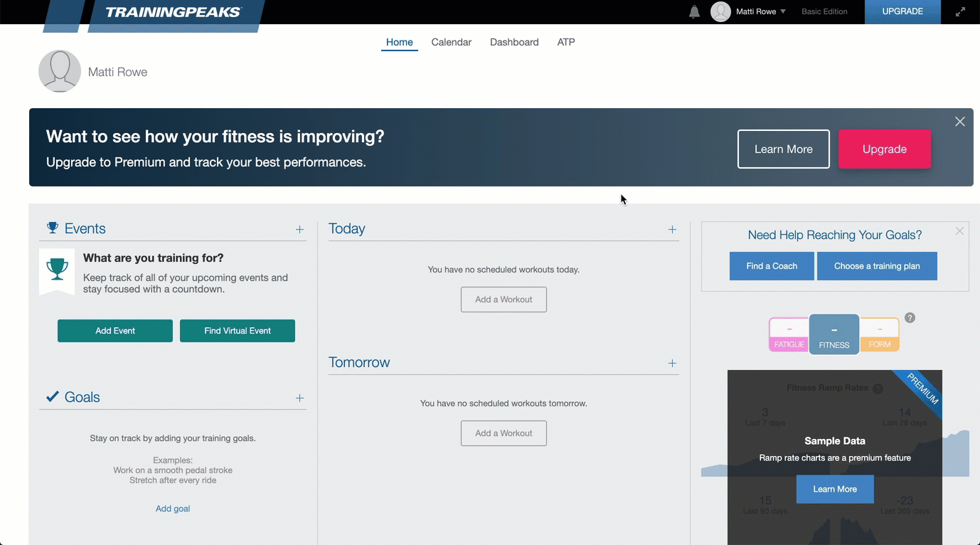Click the trophy icon beside Events heading
The width and height of the screenshot is (980, 545).
53,228
